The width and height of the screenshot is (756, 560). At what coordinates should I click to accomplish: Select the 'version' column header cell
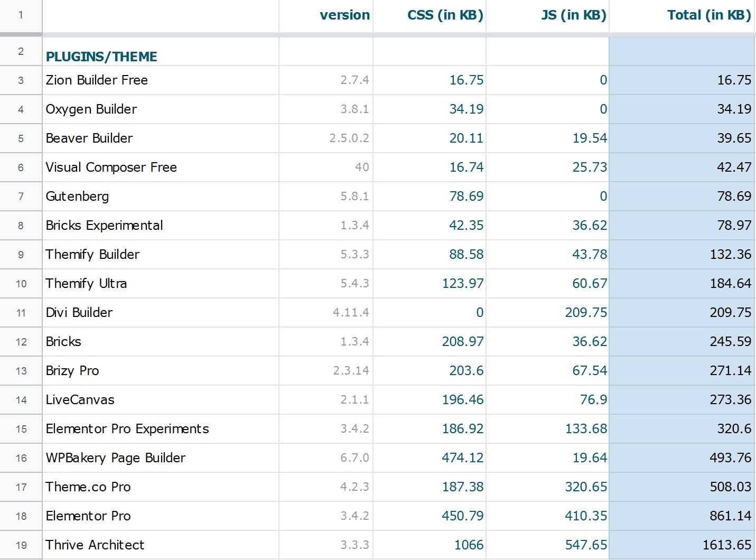(x=326, y=15)
